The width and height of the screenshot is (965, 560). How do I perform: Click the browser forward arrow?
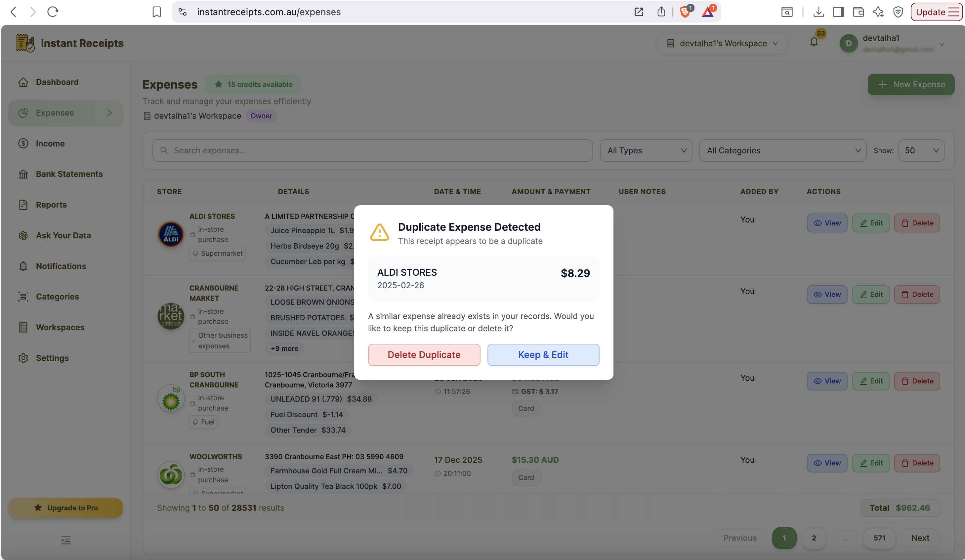tap(33, 12)
